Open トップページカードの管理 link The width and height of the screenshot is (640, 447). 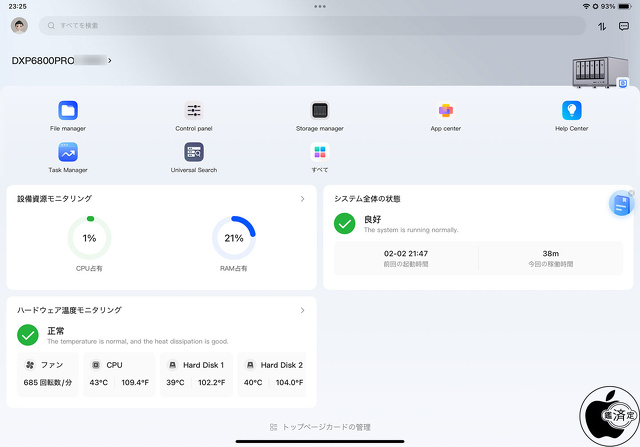coord(320,427)
